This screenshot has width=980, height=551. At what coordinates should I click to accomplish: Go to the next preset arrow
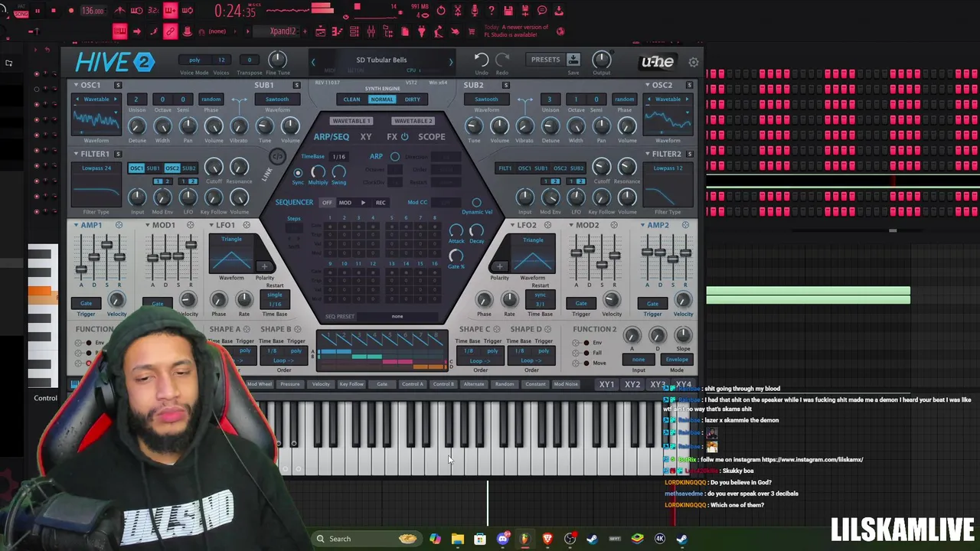(450, 62)
